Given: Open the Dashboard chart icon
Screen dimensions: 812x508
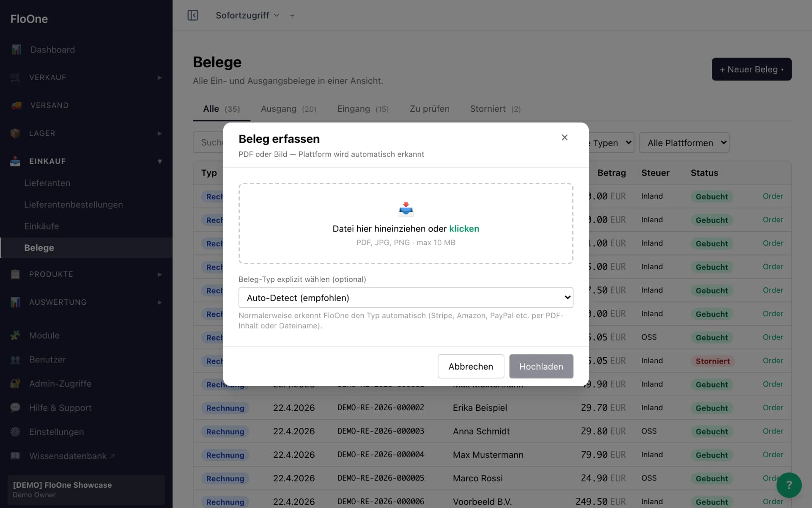Looking at the screenshot, I should pos(16,50).
